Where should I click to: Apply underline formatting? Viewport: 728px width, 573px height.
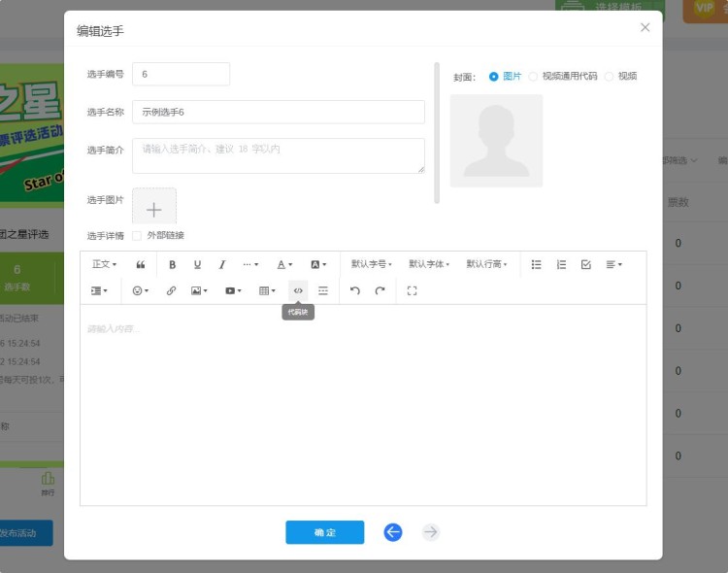click(x=197, y=264)
